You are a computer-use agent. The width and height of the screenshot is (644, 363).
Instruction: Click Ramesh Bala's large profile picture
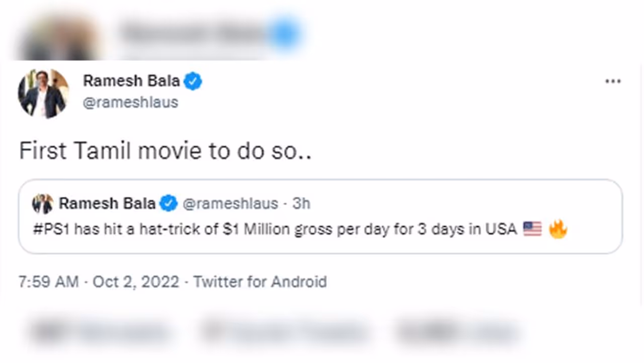pos(43,94)
